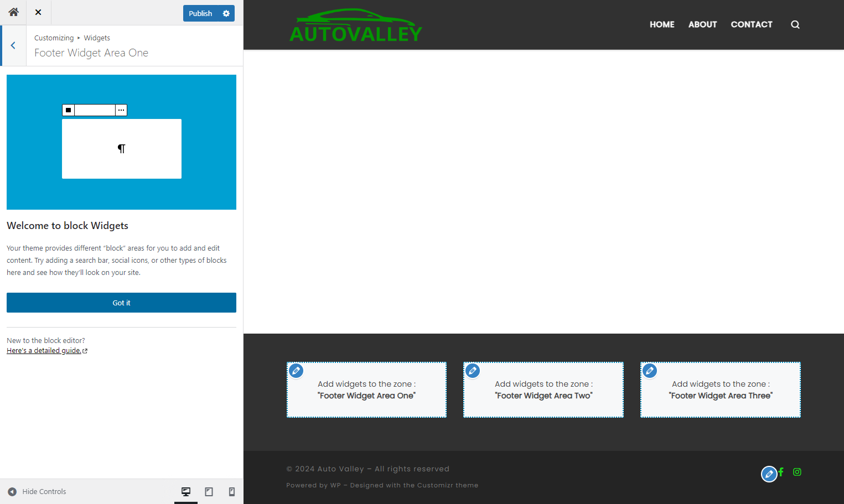Open the ABOUT menu item
844x504 pixels.
point(702,24)
